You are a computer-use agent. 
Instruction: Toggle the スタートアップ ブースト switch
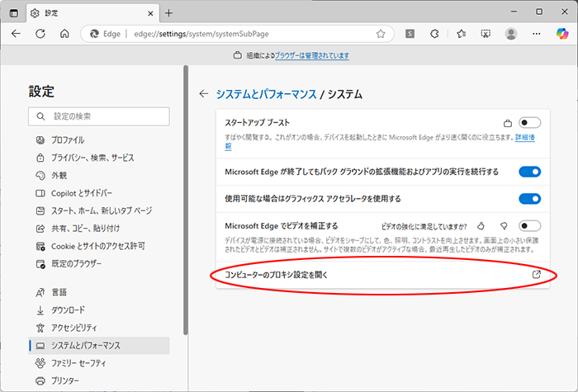coord(529,123)
